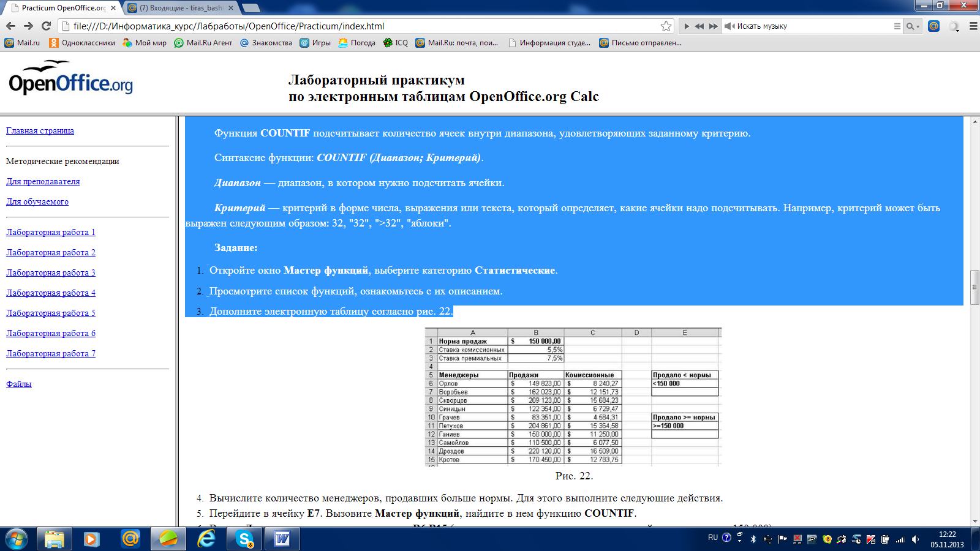Screen dimensions: 980x551
Task: Open Internet Explorer from the taskbar
Action: (x=207, y=539)
